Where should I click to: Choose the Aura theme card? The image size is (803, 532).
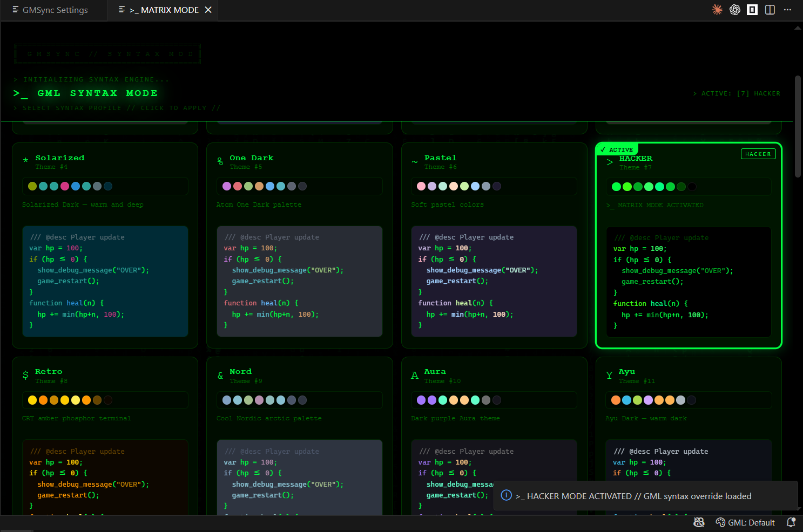(x=494, y=436)
